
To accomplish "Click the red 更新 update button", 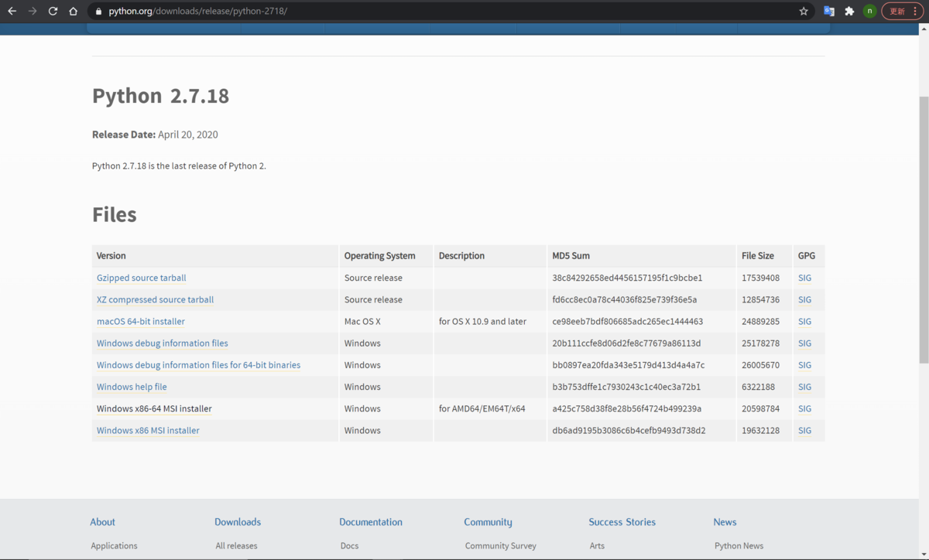I will [x=903, y=11].
